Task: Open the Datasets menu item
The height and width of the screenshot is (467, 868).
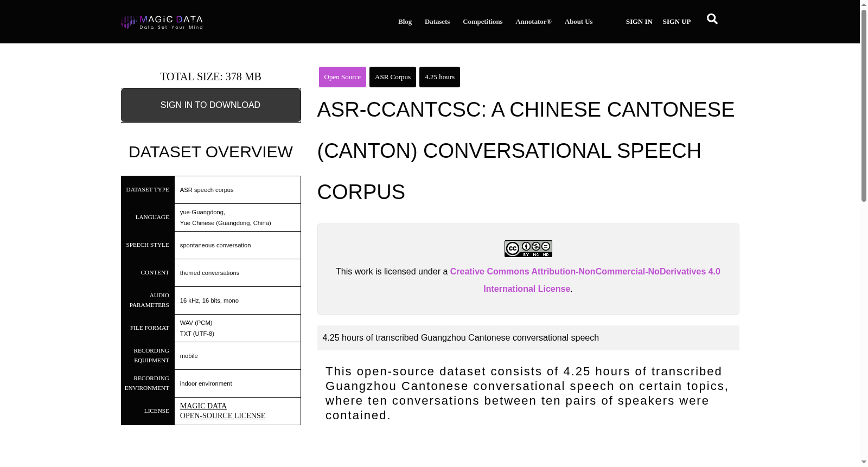Action: pyautogui.click(x=437, y=22)
